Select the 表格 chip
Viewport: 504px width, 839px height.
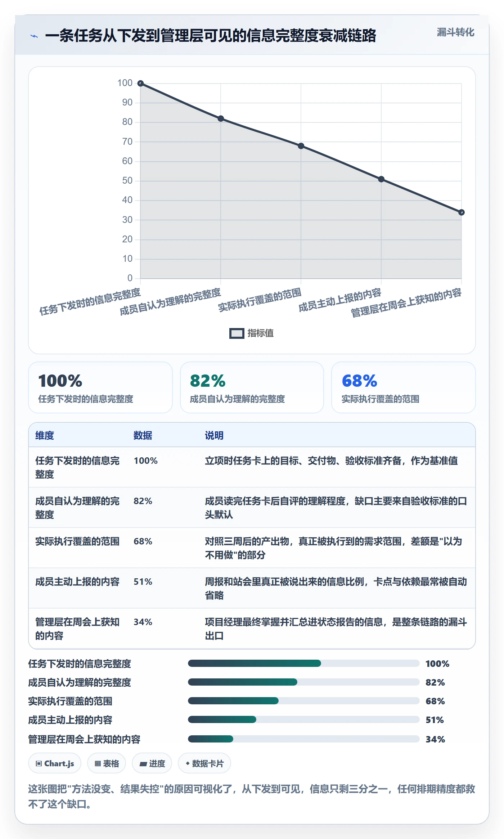107,763
